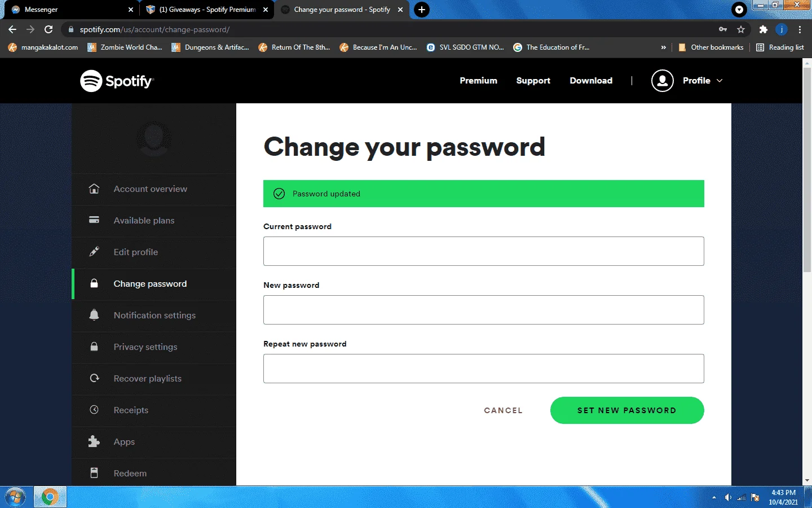Image resolution: width=812 pixels, height=508 pixels.
Task: Open Privacy settings in sidebar
Action: (145, 347)
